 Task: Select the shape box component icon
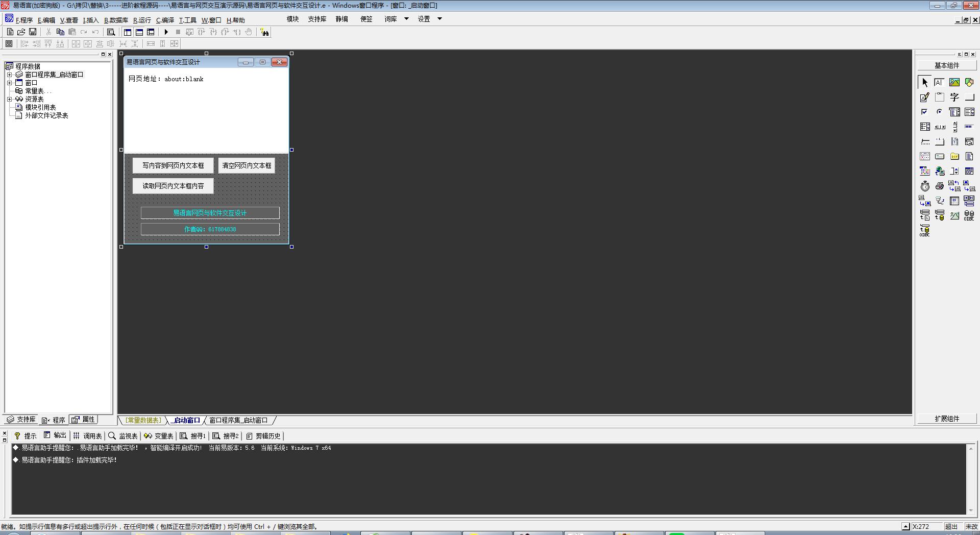[x=969, y=82]
